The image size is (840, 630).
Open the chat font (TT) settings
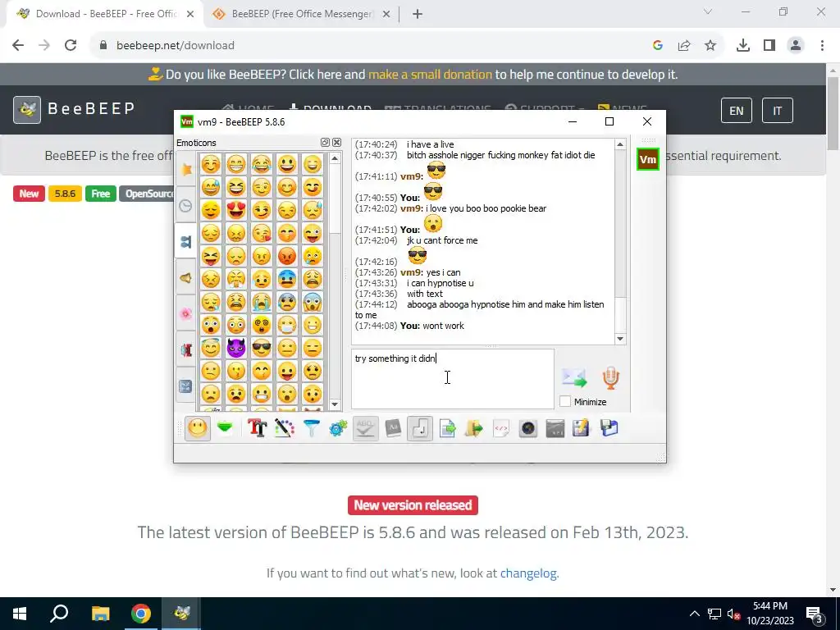257,428
